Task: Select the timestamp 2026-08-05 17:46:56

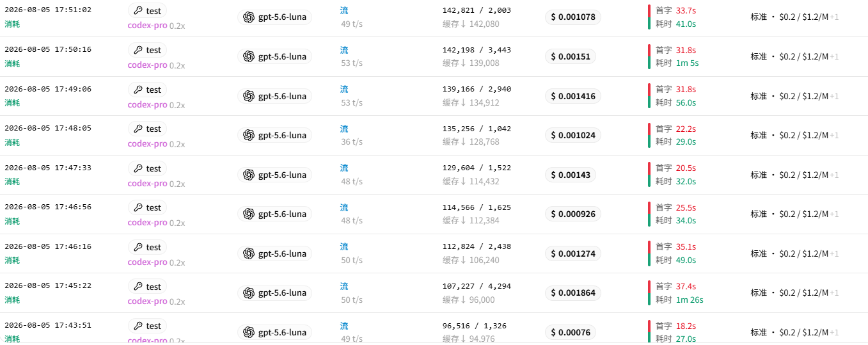Action: point(48,207)
